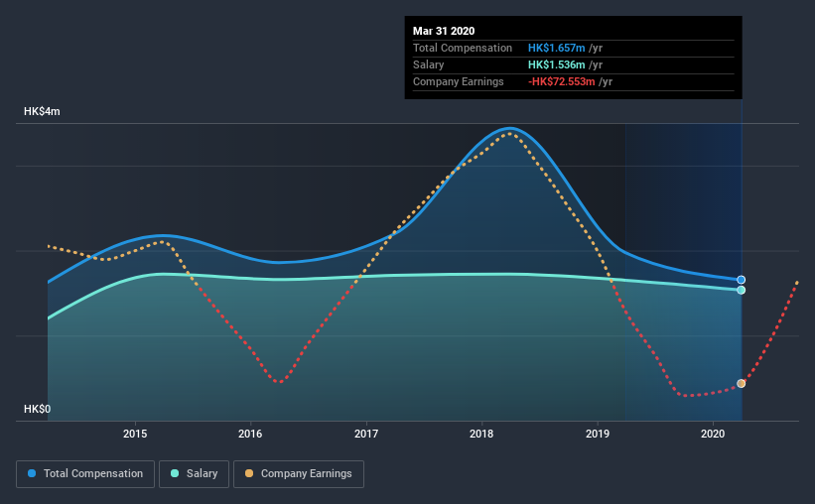Click the HK$1.657m total compensation value

557,48
